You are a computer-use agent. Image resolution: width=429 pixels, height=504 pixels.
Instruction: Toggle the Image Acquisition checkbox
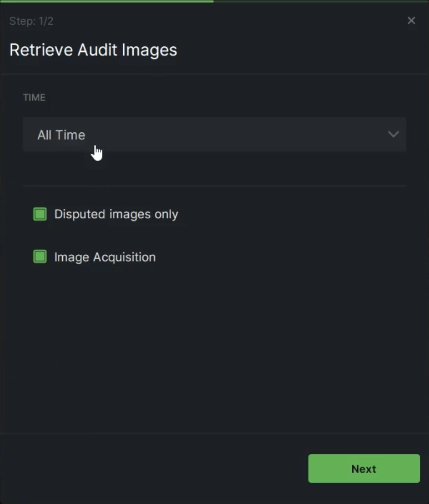coord(40,257)
